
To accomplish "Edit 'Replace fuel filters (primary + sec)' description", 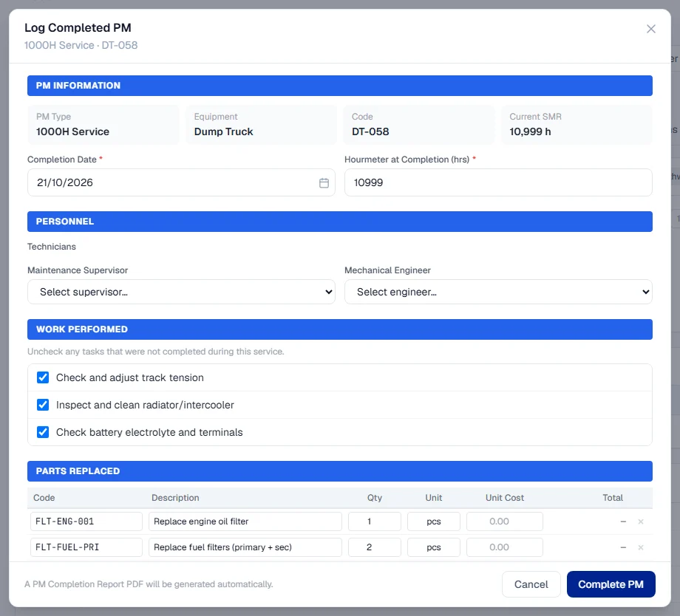I will 245,547.
